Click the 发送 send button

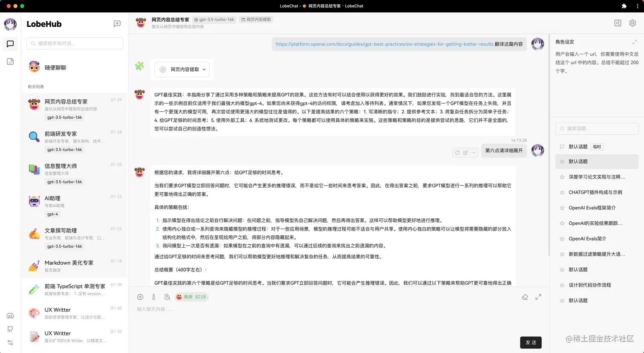531,342
